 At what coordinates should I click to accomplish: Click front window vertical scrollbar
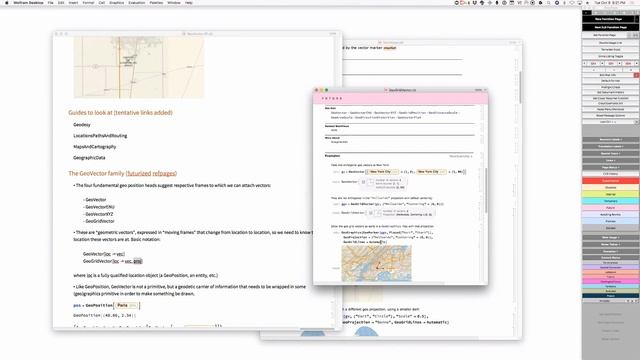(x=486, y=190)
